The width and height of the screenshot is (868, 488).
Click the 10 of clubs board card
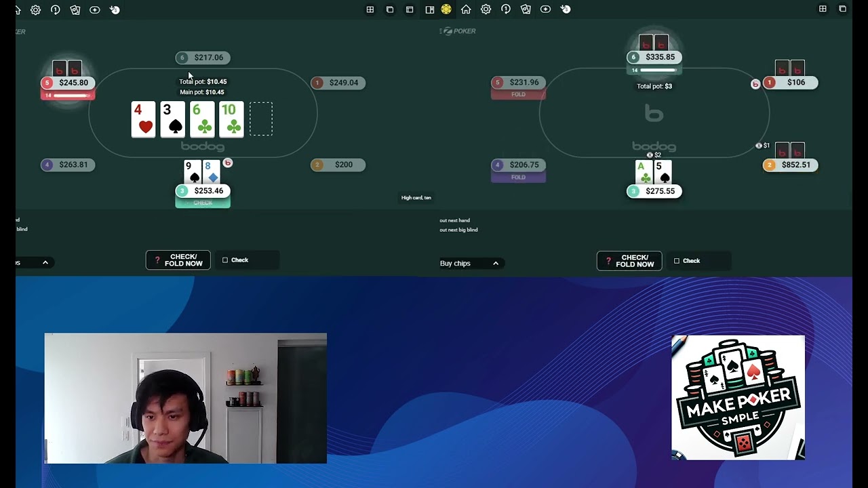click(231, 119)
